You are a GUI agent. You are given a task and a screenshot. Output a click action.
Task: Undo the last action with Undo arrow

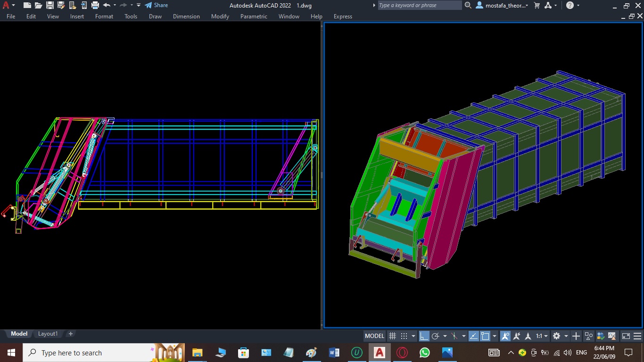pos(106,5)
